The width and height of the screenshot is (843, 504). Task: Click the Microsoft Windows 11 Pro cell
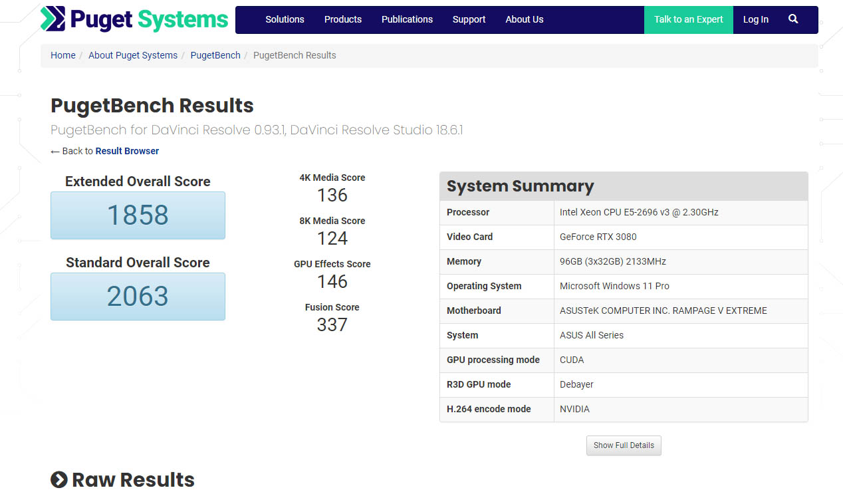(x=680, y=286)
